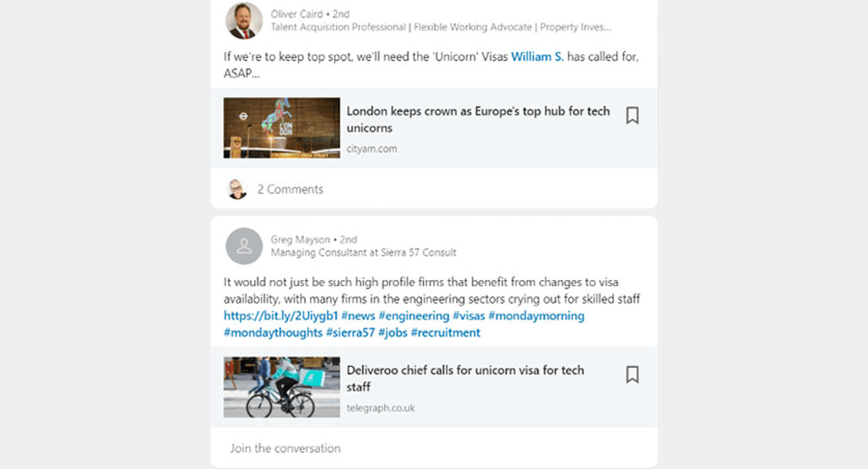This screenshot has width=868, height=469.
Task: View the 2 Comments on Oliver's post
Action: (x=290, y=189)
